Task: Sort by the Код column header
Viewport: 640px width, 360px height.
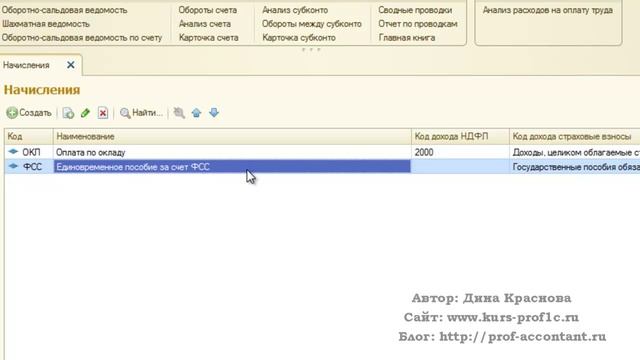Action: tap(29, 136)
